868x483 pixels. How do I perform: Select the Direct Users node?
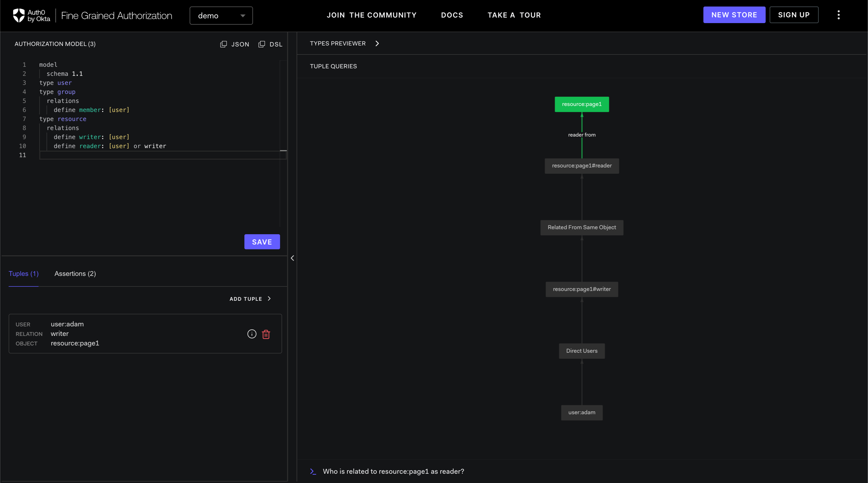click(582, 351)
